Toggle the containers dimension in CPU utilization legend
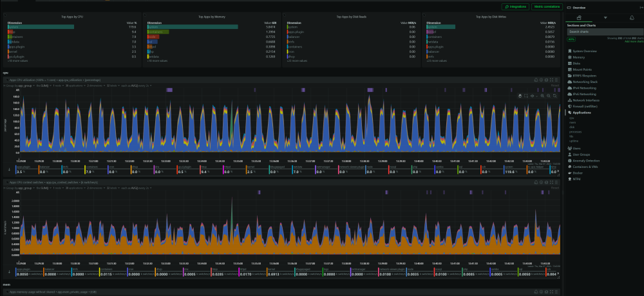 pyautogui.click(x=92, y=170)
